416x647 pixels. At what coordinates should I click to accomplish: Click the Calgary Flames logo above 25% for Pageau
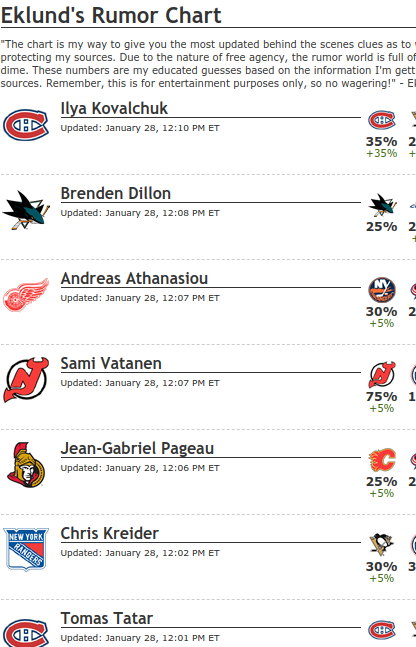pos(382,460)
